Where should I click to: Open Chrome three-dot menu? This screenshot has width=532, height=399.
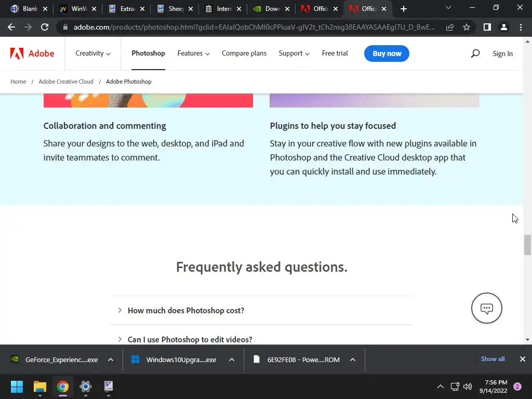(521, 27)
